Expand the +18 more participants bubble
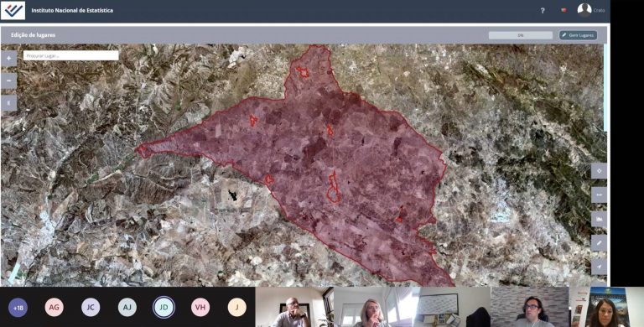Viewport: 644px width, 327px height. (18, 307)
